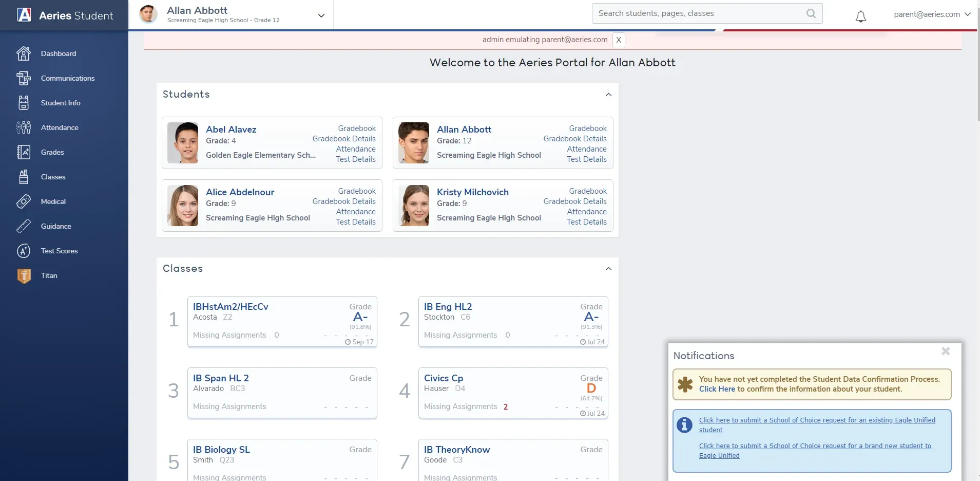Click the Grades menu label
The height and width of the screenshot is (481, 980).
52,152
